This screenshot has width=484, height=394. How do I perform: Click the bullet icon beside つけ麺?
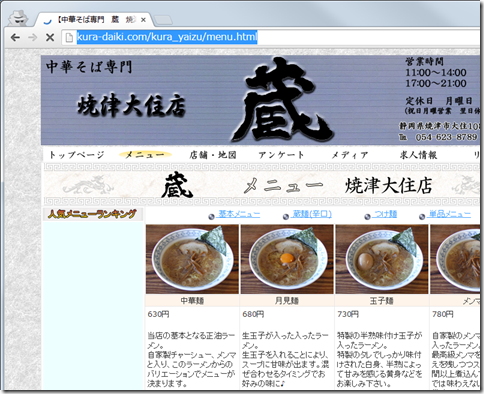click(367, 217)
